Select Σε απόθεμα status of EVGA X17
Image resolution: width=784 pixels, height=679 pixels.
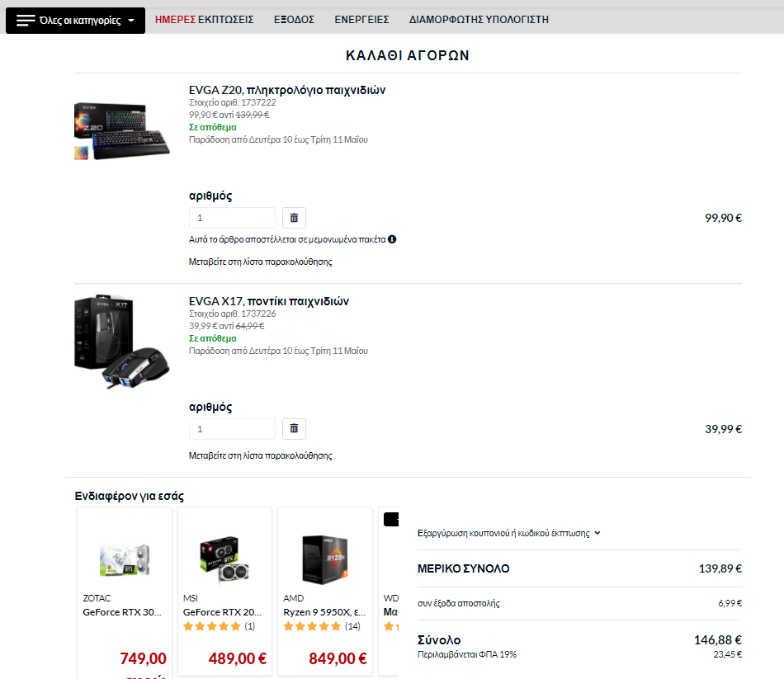(x=212, y=338)
